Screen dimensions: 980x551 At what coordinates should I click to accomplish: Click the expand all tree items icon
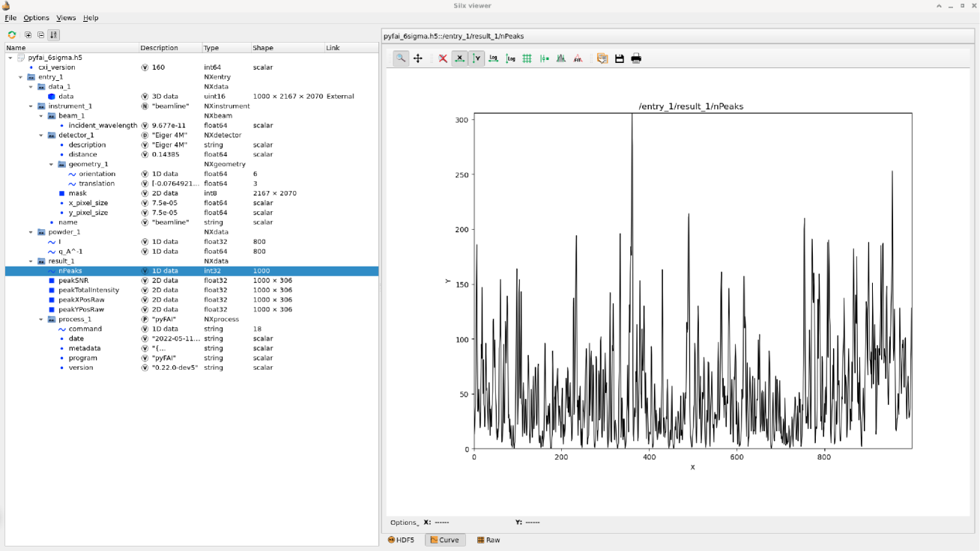pos(28,34)
